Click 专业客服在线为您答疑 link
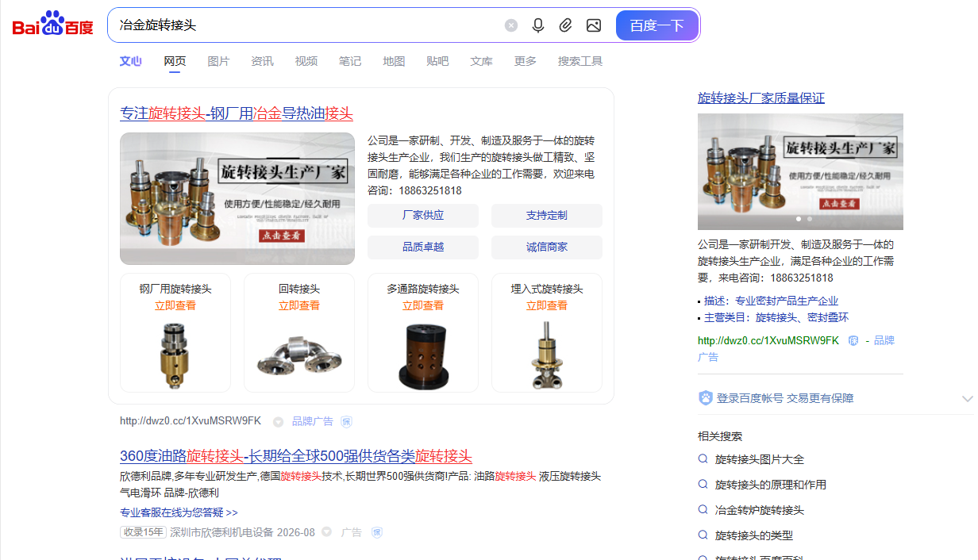This screenshot has height=560, width=978. [179, 512]
